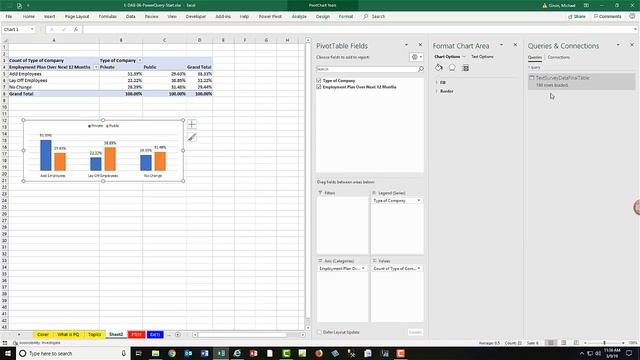640x360 pixels.
Task: Click in the PivotTable Fields search box
Action: pyautogui.click(x=367, y=69)
